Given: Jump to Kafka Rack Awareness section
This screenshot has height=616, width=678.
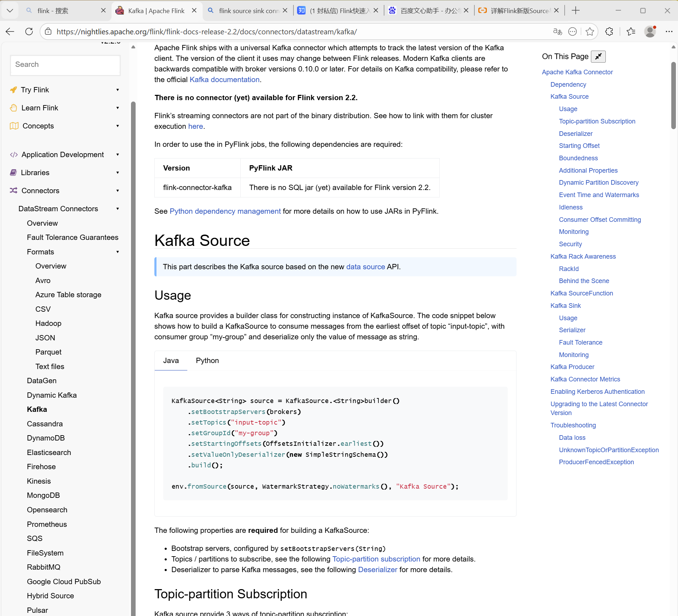Looking at the screenshot, I should pos(583,257).
